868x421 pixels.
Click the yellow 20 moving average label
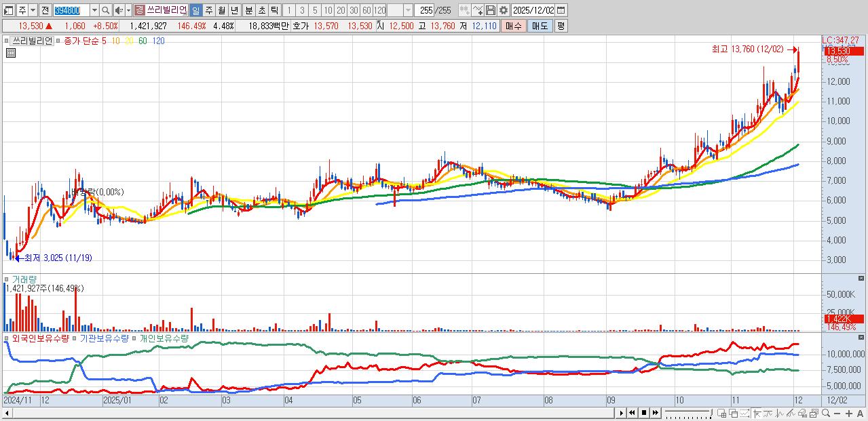129,41
